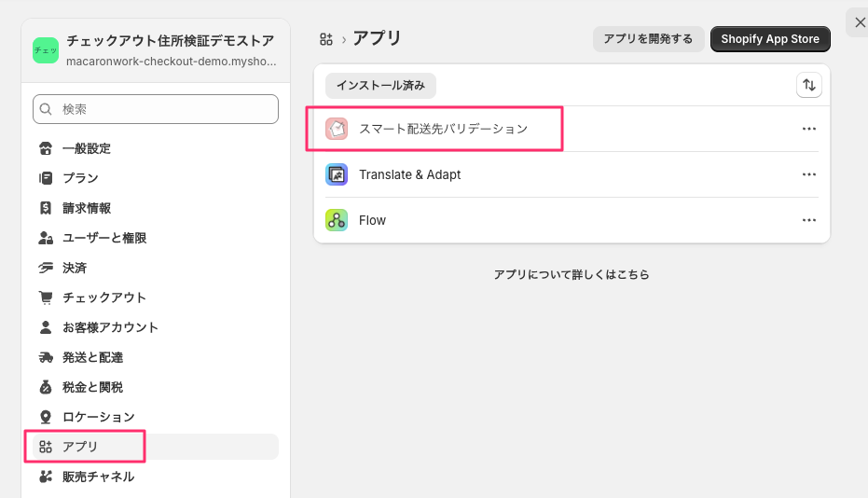Click the Translate & Adapt app icon
Screen dimensions: 868x498
(x=337, y=174)
